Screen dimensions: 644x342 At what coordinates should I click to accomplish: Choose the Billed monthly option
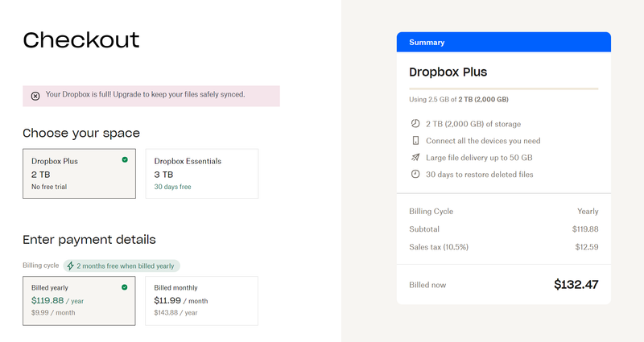tap(201, 300)
